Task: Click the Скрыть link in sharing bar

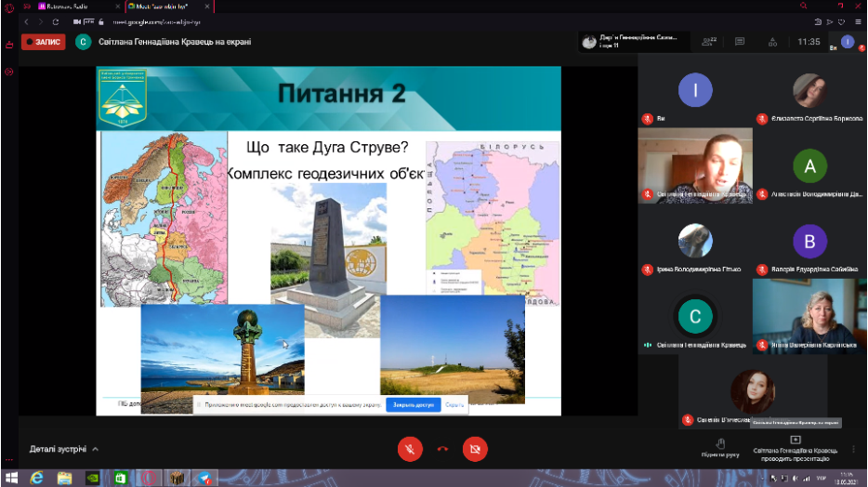Action: (x=454, y=405)
